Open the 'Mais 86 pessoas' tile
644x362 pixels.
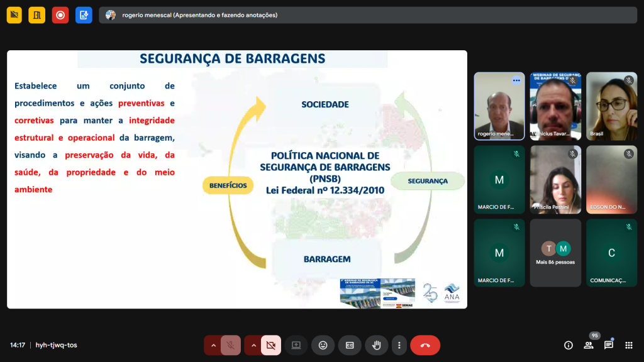pyautogui.click(x=555, y=253)
